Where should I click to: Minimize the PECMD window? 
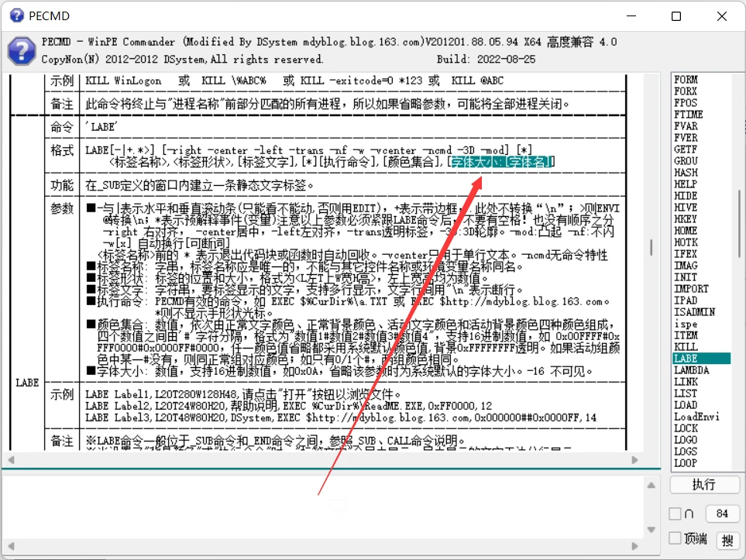pos(631,16)
